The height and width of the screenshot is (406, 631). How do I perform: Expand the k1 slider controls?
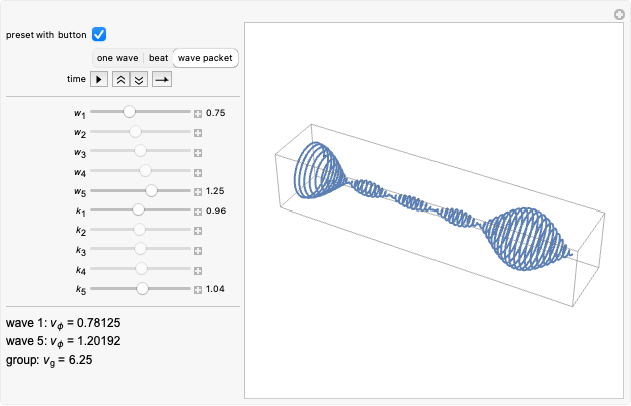point(198,210)
